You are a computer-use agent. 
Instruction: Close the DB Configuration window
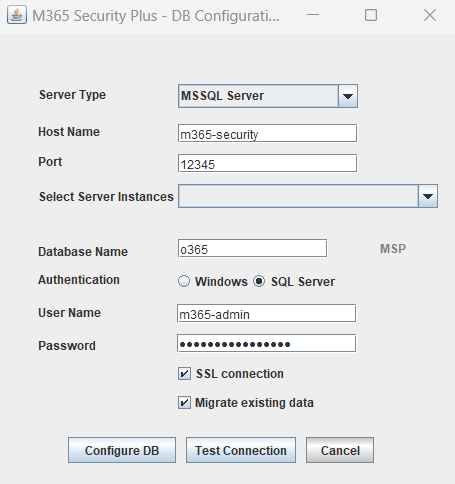click(430, 15)
